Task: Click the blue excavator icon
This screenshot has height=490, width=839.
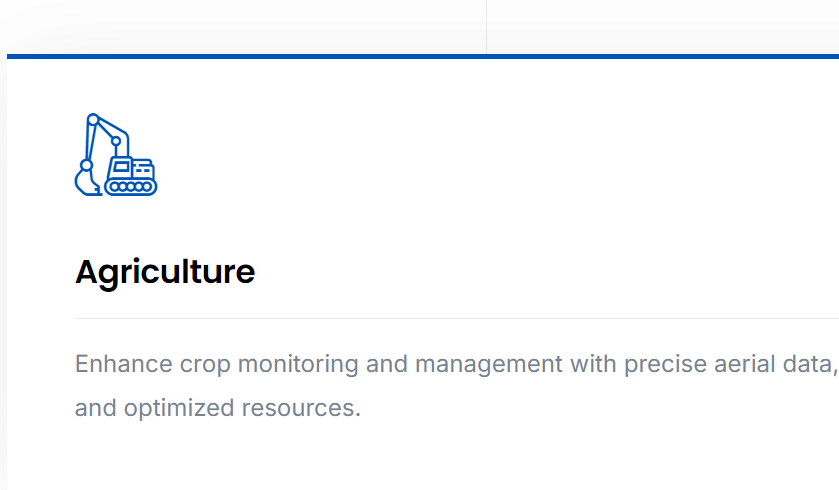Action: pos(116,155)
